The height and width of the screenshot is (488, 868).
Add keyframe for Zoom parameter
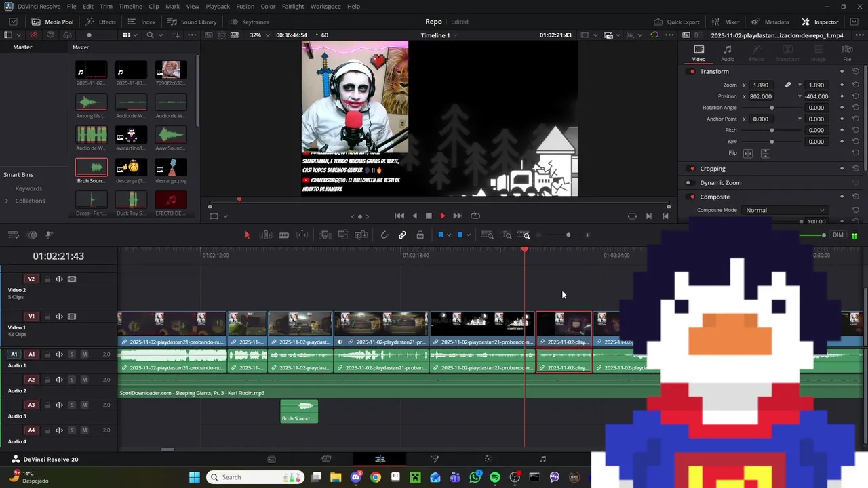[x=842, y=85]
